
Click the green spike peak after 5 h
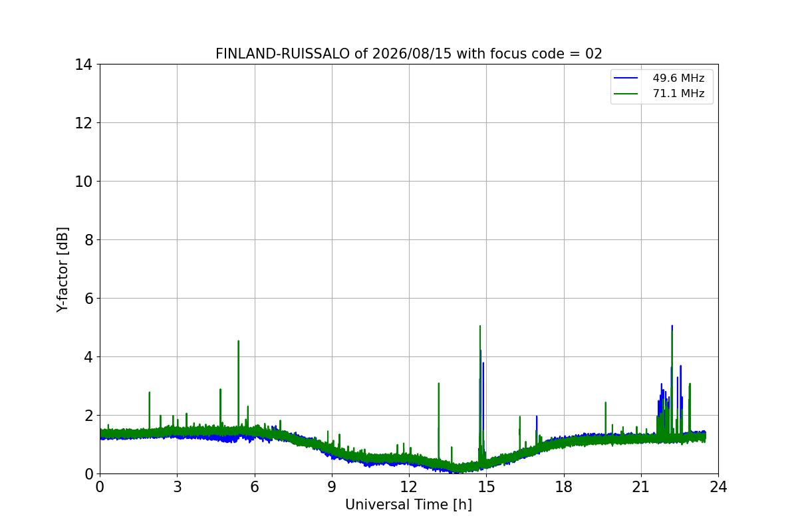click(x=238, y=341)
